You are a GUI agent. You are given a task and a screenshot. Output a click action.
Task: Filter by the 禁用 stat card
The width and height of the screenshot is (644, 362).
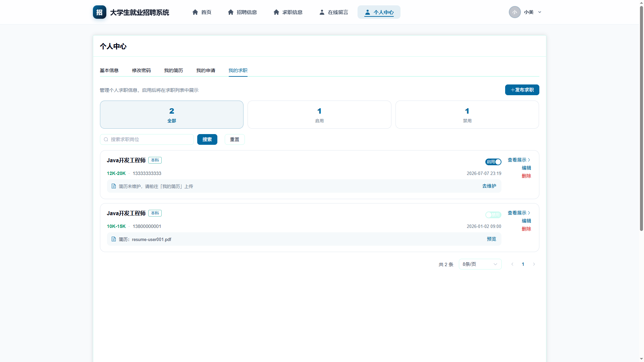467,115
